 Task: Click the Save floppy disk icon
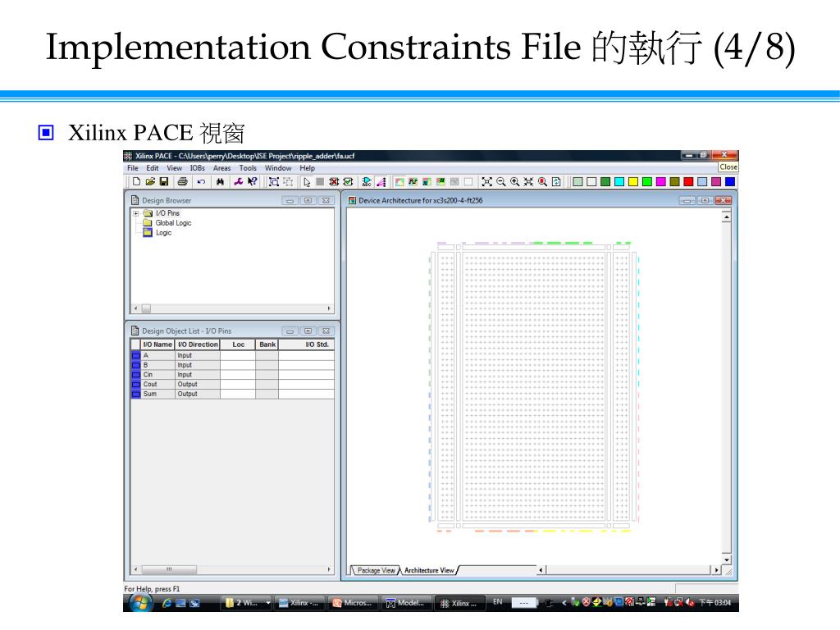point(164,181)
